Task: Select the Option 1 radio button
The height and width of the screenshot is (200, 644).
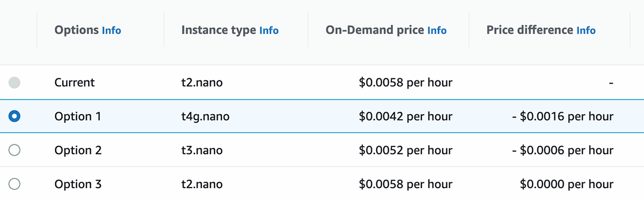Action: (15, 116)
